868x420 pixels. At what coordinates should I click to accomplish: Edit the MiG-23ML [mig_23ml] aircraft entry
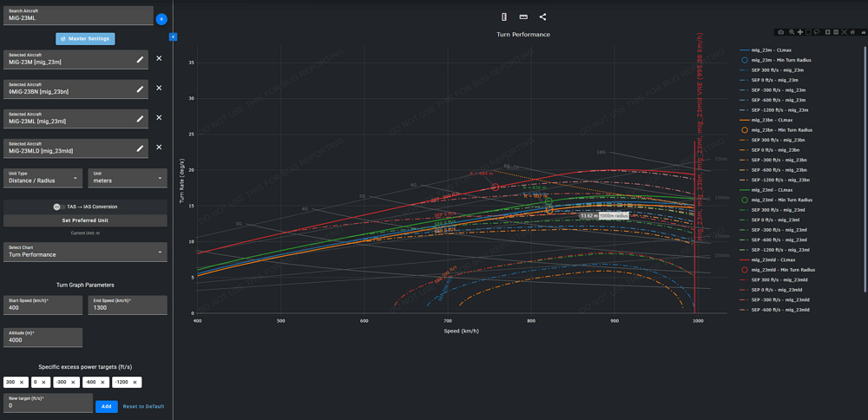[140, 118]
